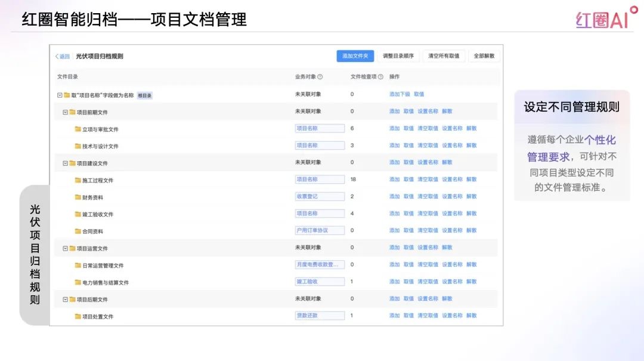Click help icon next to 文件检查项
644x361 pixels.
click(380, 77)
